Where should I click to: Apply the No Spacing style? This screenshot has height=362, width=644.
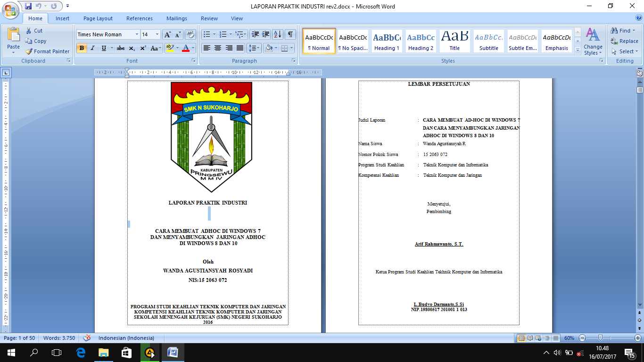click(x=353, y=41)
